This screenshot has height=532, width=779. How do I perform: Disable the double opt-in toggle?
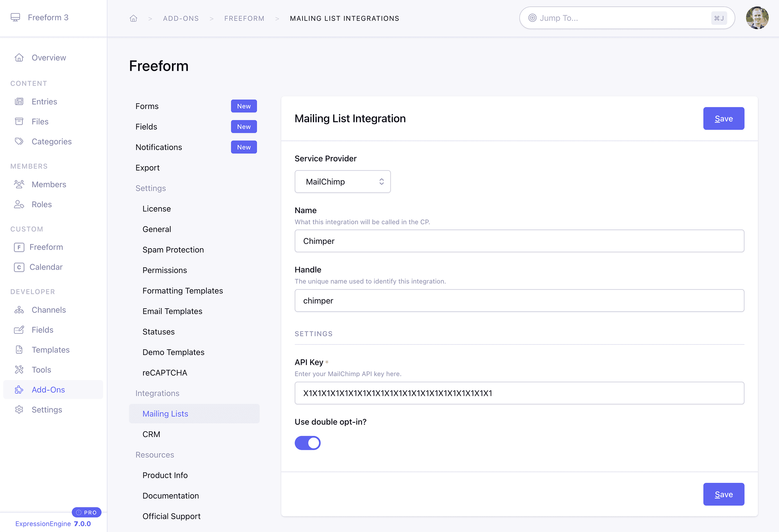(307, 443)
